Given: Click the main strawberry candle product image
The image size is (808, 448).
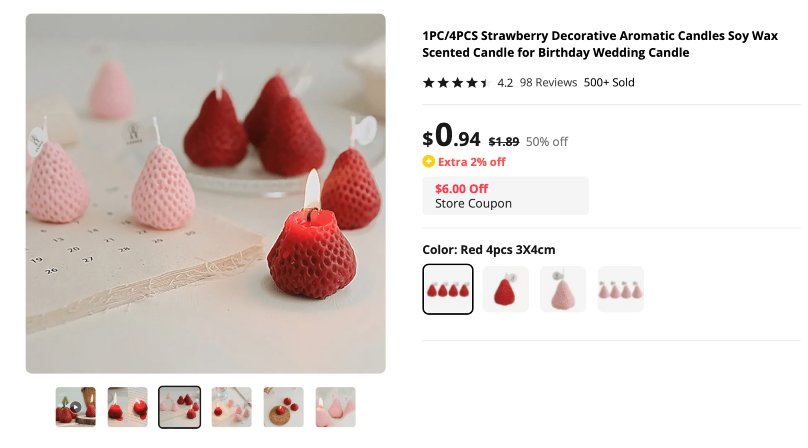Looking at the screenshot, I should (x=205, y=193).
